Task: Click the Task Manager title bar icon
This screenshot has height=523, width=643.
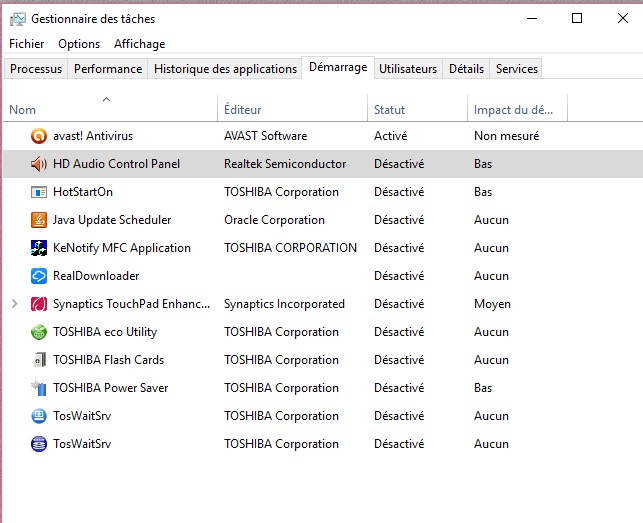Action: pyautogui.click(x=18, y=19)
